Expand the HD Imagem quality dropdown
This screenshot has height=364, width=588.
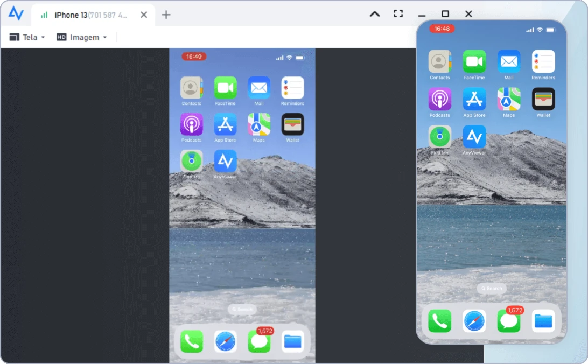click(x=82, y=37)
